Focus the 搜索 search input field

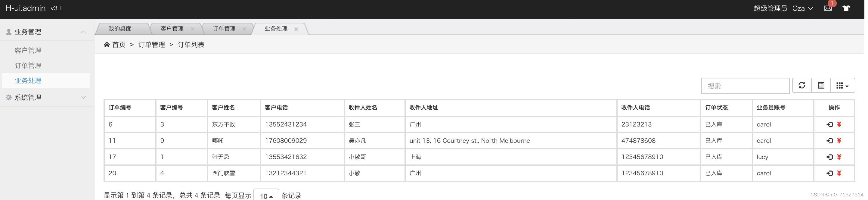coord(745,86)
